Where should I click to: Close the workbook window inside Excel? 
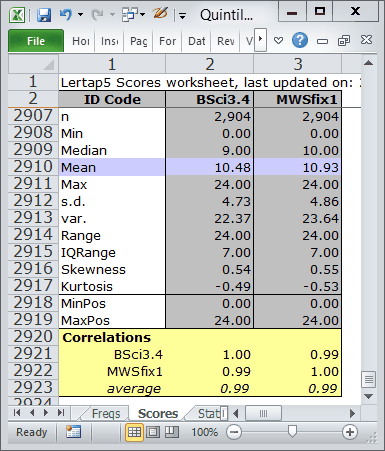pyautogui.click(x=366, y=40)
